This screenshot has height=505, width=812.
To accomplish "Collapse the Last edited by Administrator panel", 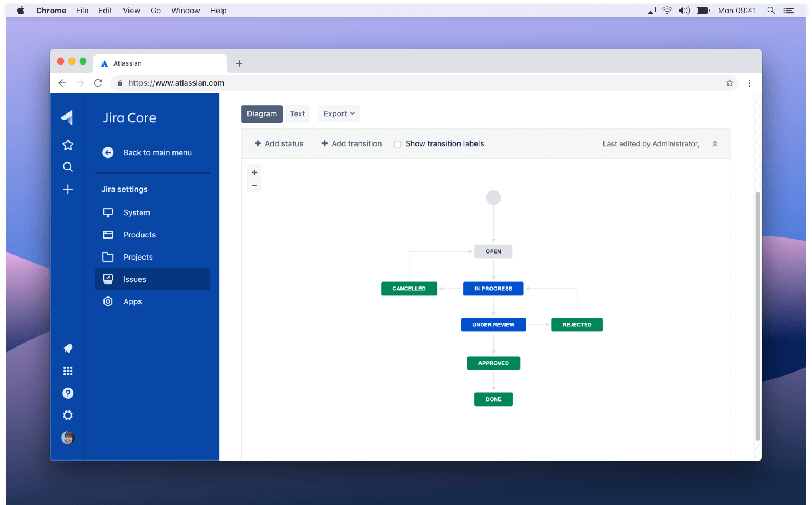I will coord(715,143).
